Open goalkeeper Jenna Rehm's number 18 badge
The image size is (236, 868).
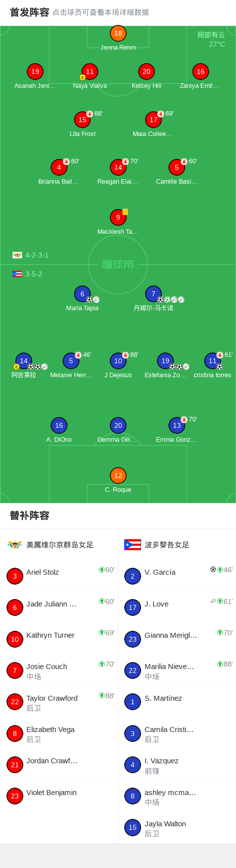118,33
